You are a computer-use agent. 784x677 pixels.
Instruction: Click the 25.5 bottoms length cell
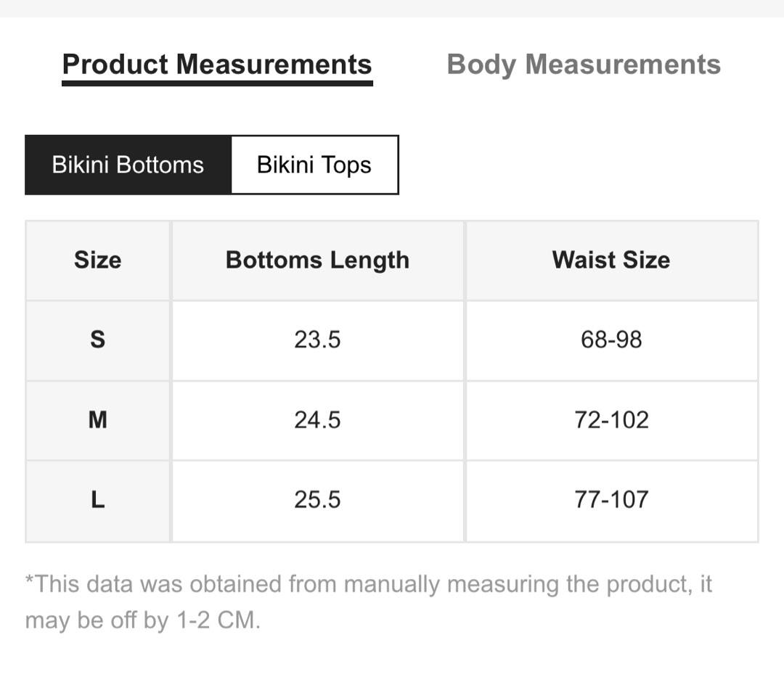coord(317,501)
